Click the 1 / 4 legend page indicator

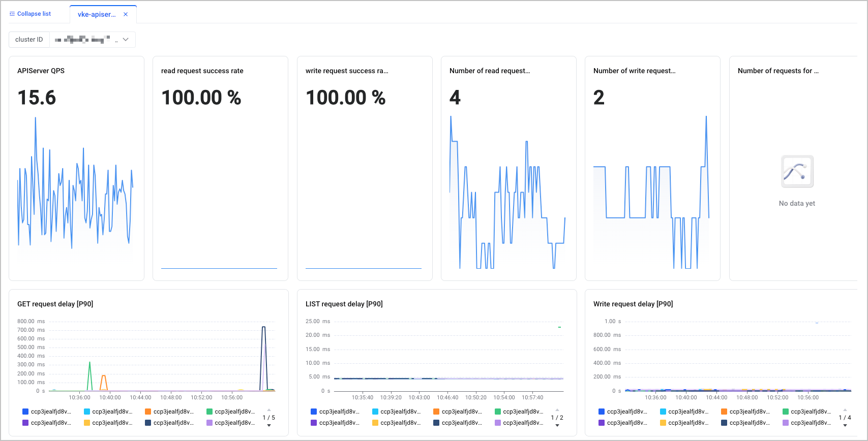click(x=845, y=418)
